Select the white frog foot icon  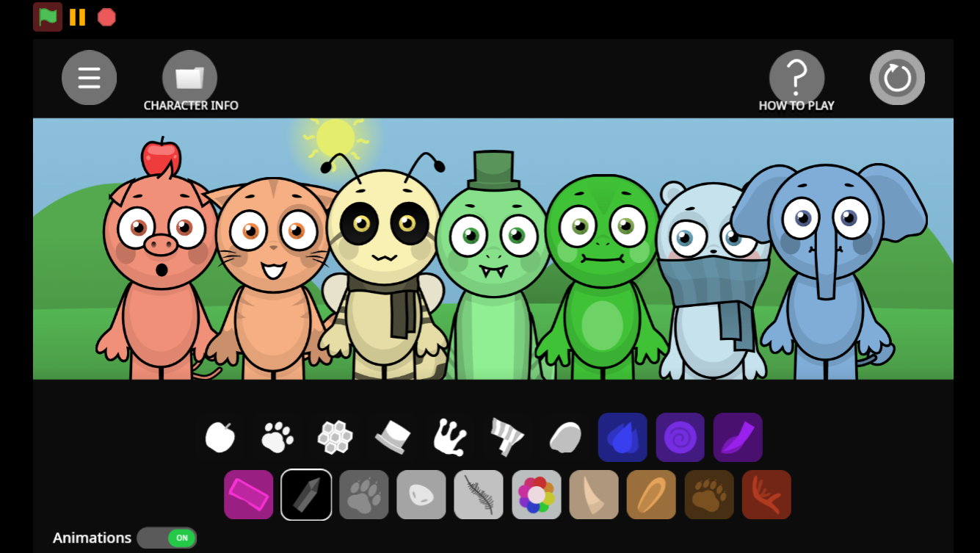point(450,438)
